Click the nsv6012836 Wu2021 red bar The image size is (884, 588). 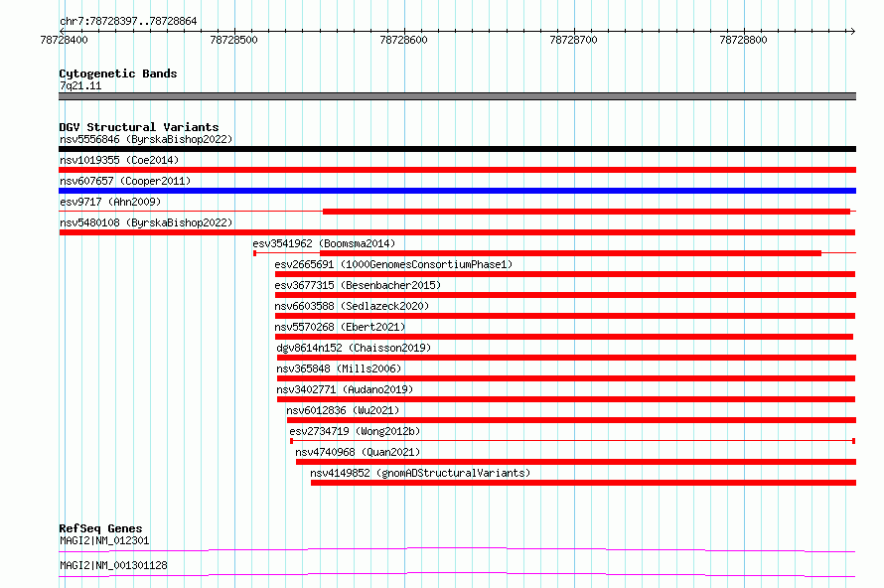[x=572, y=420]
